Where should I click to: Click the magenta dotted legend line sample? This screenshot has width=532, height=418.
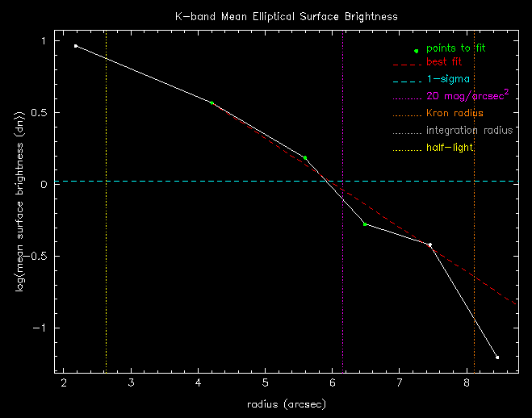tap(406, 98)
